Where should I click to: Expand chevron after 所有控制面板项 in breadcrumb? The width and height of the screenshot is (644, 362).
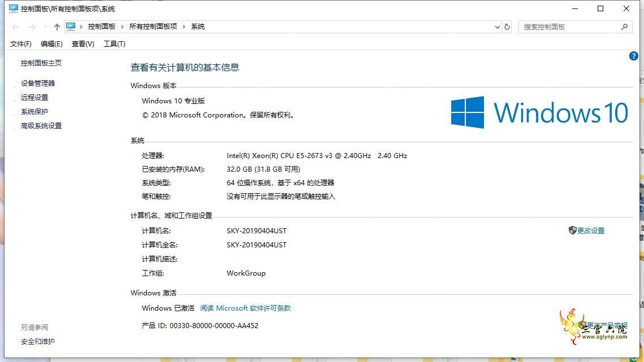[184, 27]
